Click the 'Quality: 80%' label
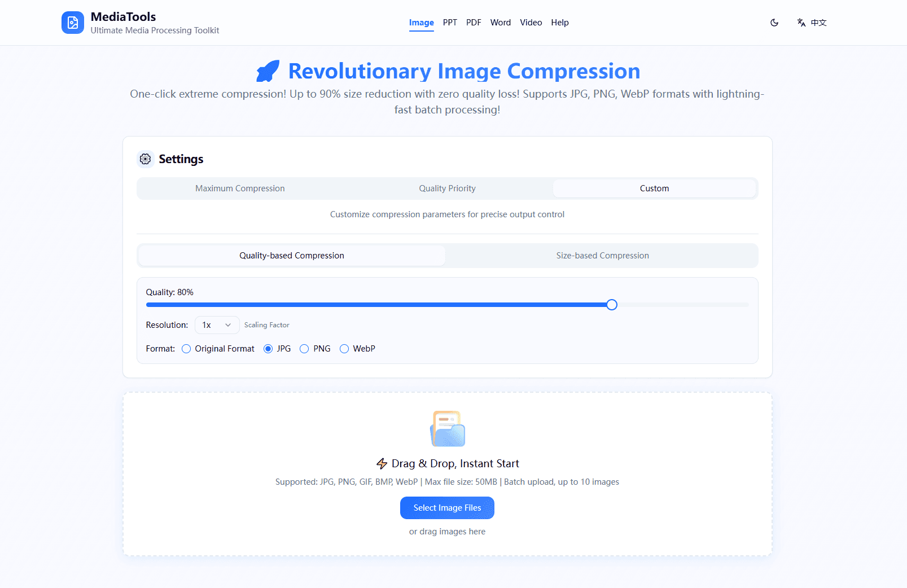 click(169, 292)
